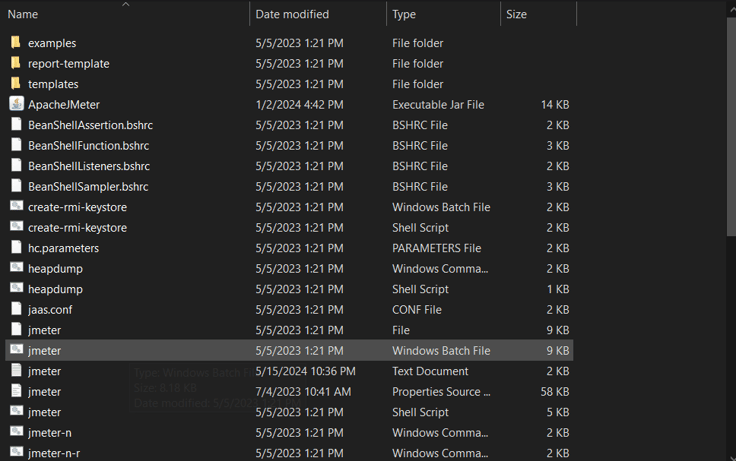Click the BeanShellAssertion.bshrc file icon

16,125
